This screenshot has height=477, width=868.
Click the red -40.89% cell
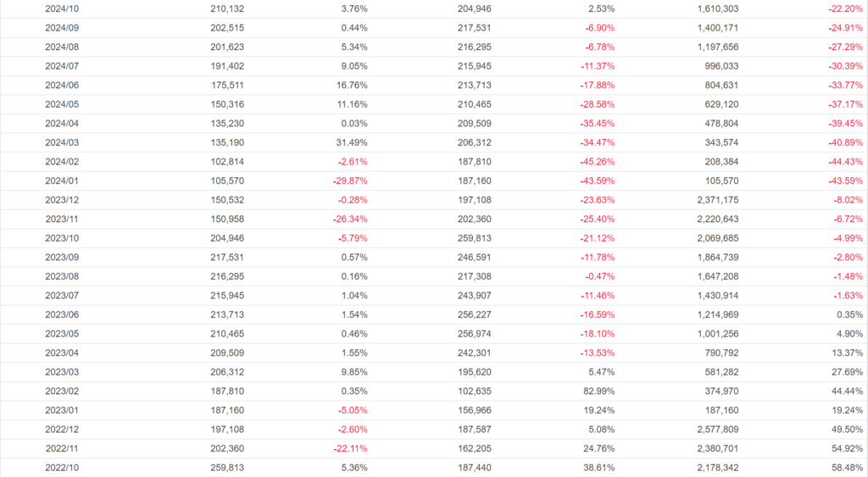point(844,142)
